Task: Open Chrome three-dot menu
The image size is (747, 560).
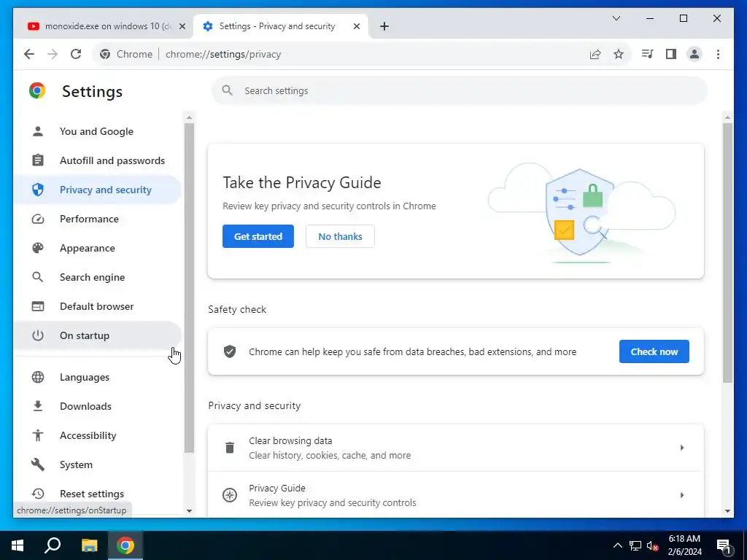Action: click(718, 54)
